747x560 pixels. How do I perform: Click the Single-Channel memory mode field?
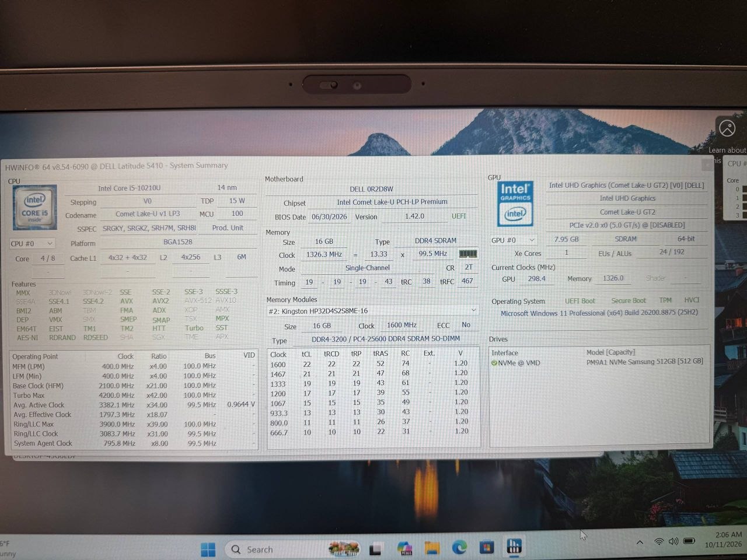(368, 268)
